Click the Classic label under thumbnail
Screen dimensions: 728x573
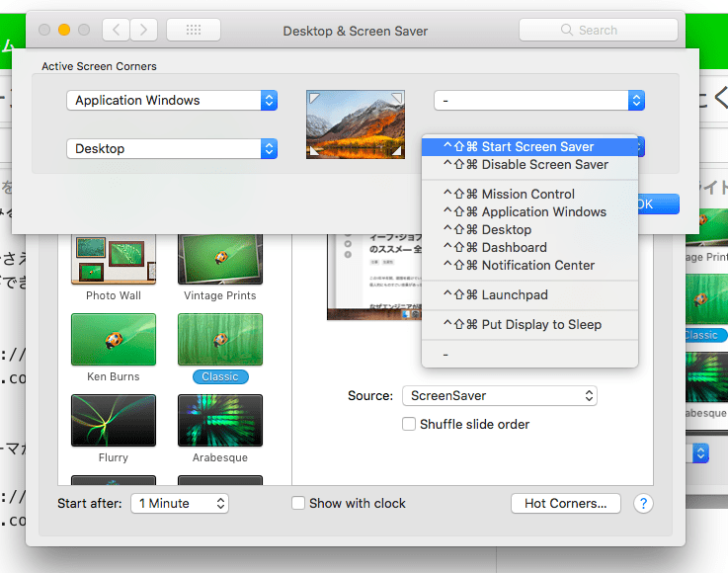[x=220, y=376]
